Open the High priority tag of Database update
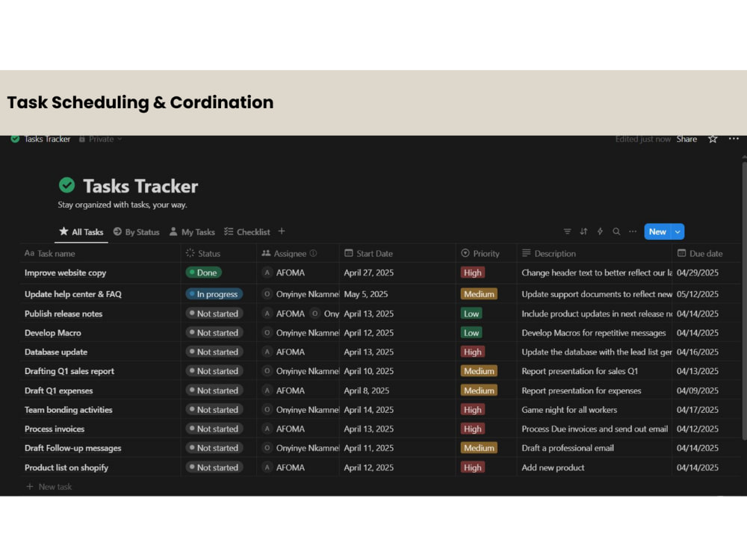Screen dimensions: 747x560 [473, 352]
